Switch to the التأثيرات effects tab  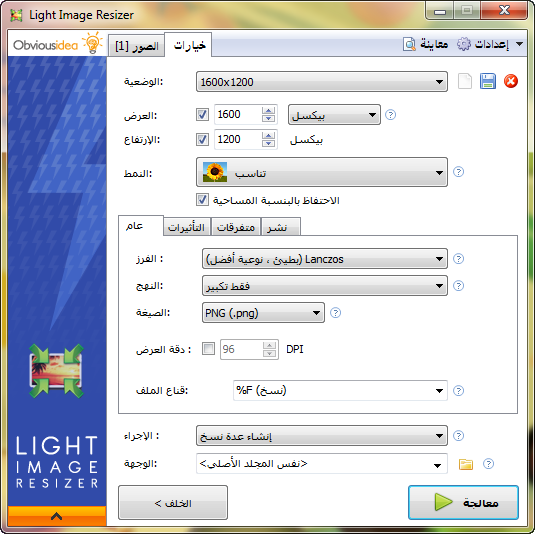(187, 227)
